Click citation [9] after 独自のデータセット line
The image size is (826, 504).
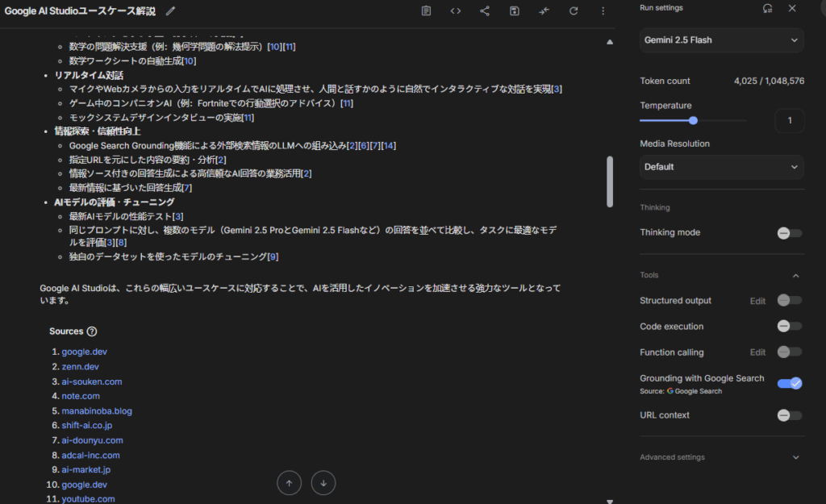click(x=273, y=257)
